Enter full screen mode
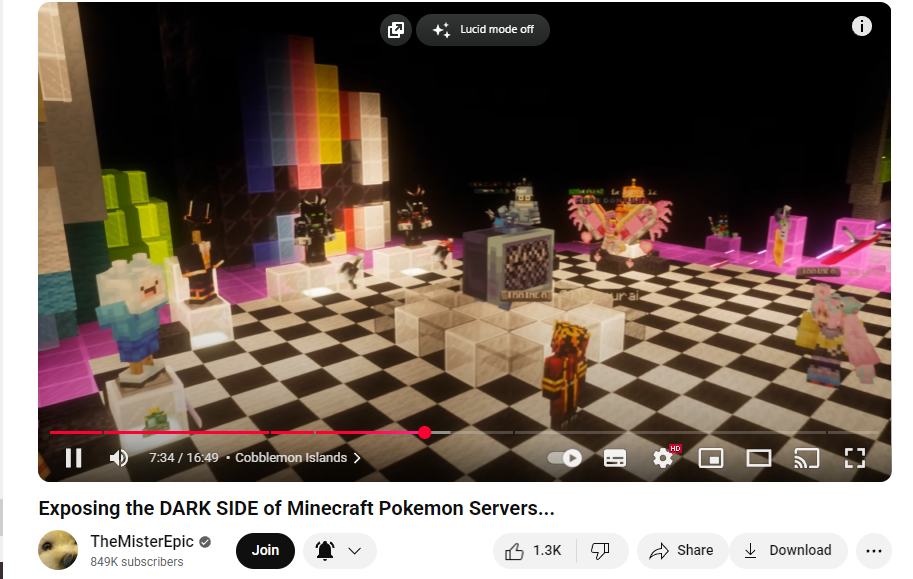 (855, 458)
